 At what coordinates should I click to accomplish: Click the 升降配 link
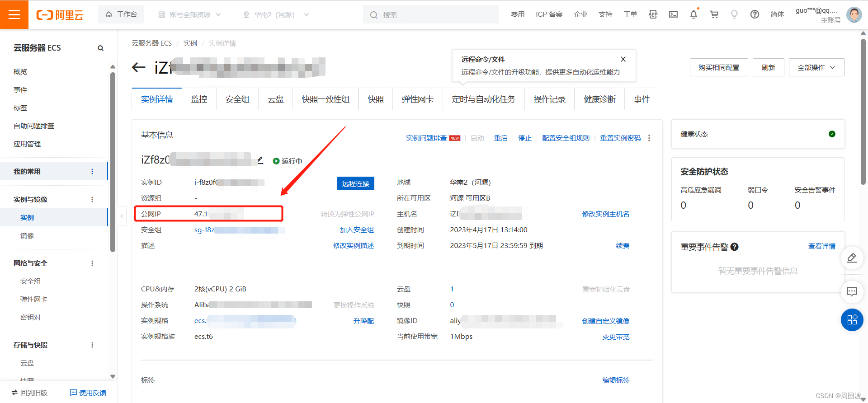363,321
